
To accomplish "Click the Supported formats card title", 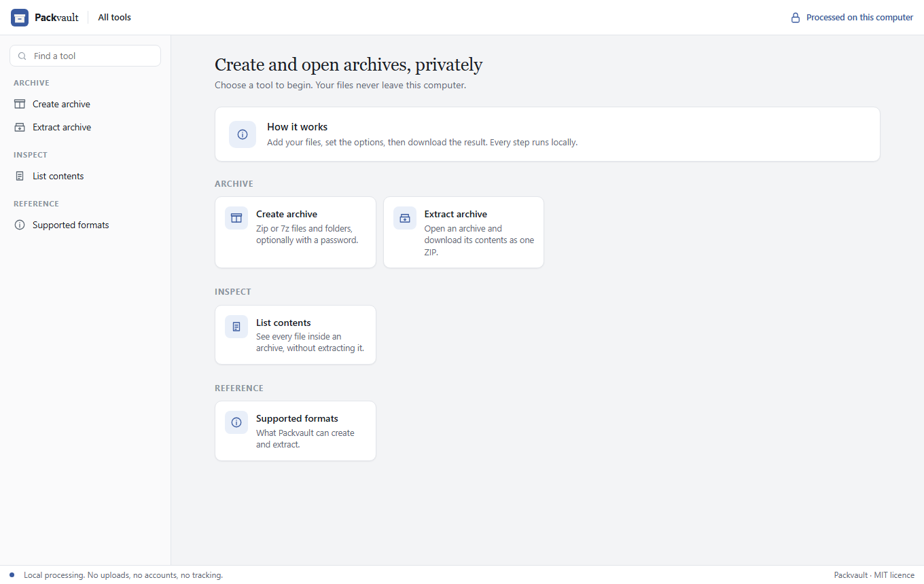I will pyautogui.click(x=297, y=418).
